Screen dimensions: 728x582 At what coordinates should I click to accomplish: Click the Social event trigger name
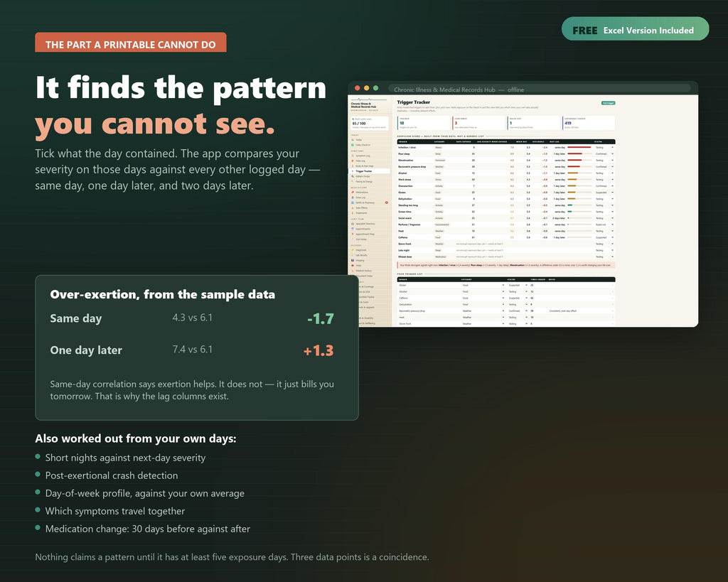point(405,218)
